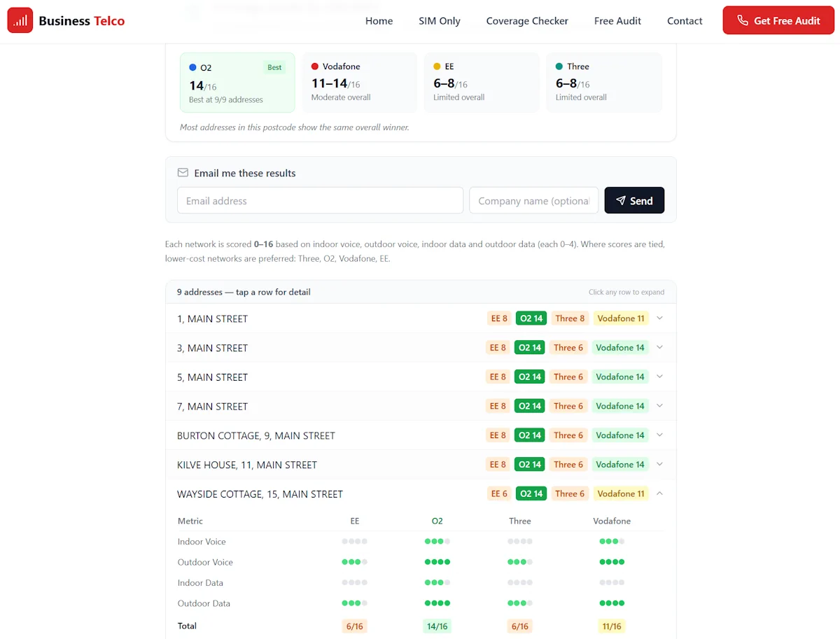Open the Contact page link
Image resolution: width=840 pixels, height=639 pixels.
[684, 20]
